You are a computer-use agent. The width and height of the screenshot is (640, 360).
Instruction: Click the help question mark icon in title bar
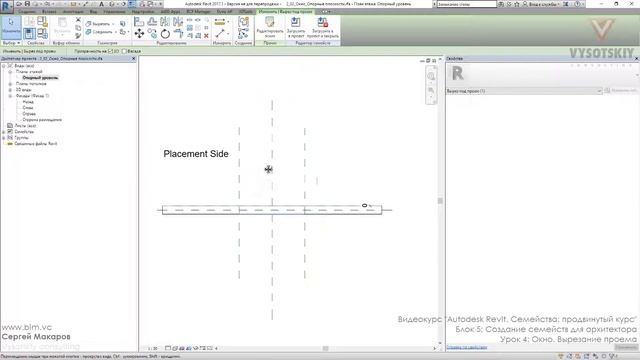click(577, 4)
